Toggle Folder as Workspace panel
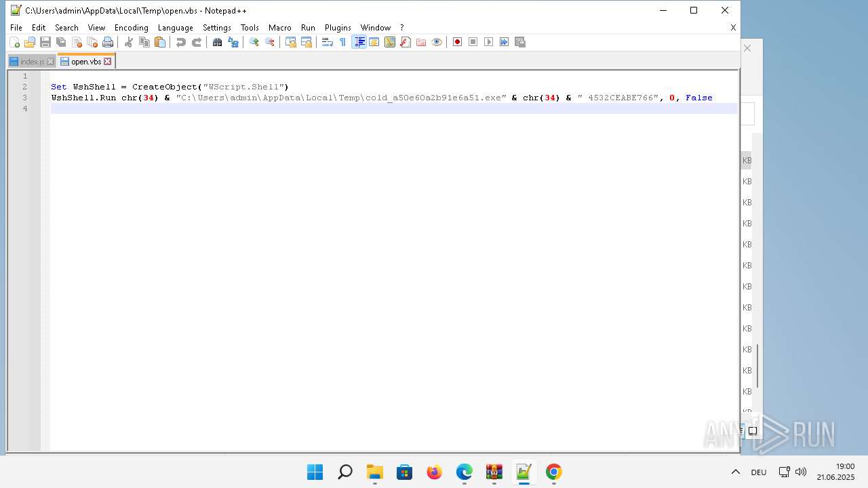Viewport: 868px width, 488px height. coord(420,42)
